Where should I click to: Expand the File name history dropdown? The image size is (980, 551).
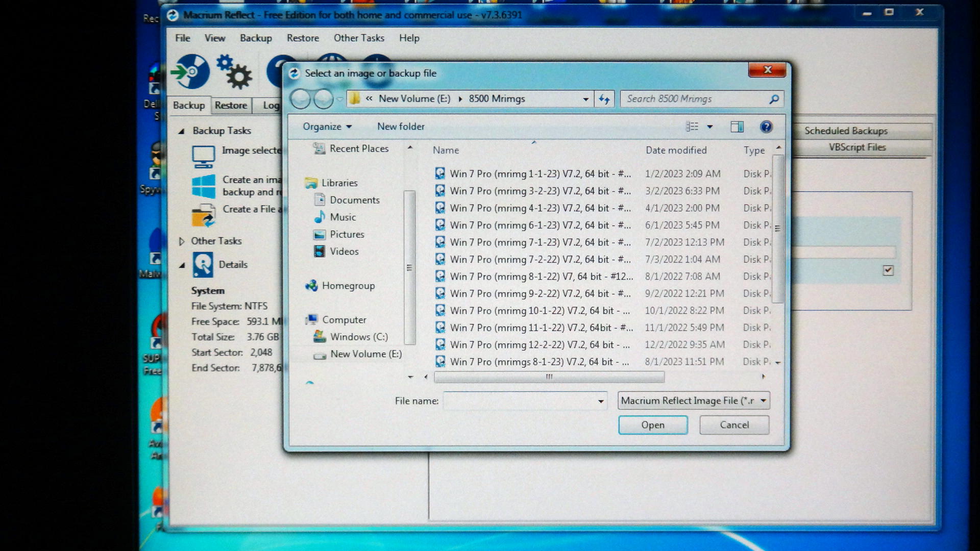[601, 401]
